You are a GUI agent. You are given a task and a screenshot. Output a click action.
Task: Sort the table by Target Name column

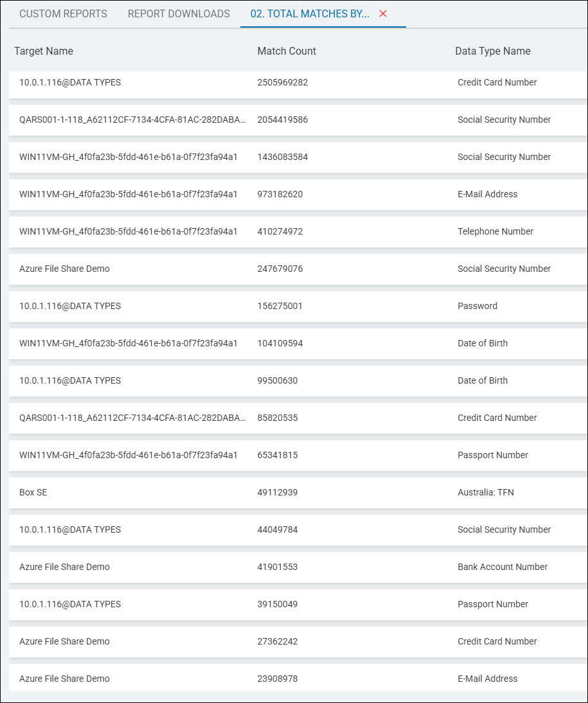44,51
